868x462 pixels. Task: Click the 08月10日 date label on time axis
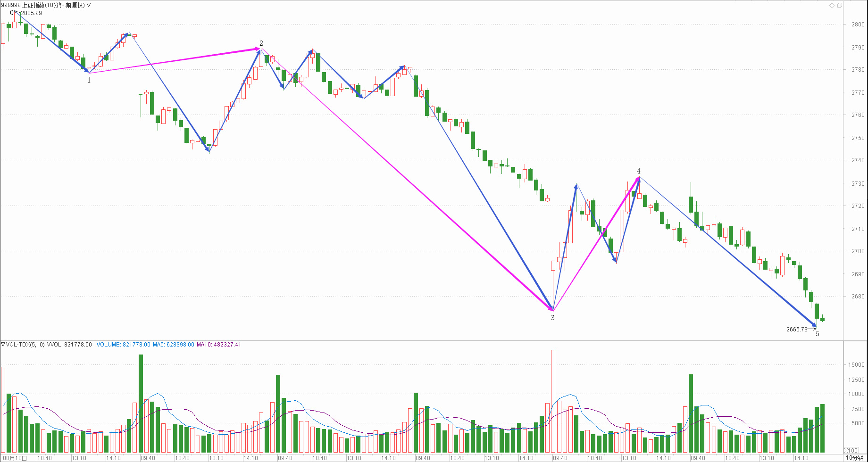coord(14,458)
